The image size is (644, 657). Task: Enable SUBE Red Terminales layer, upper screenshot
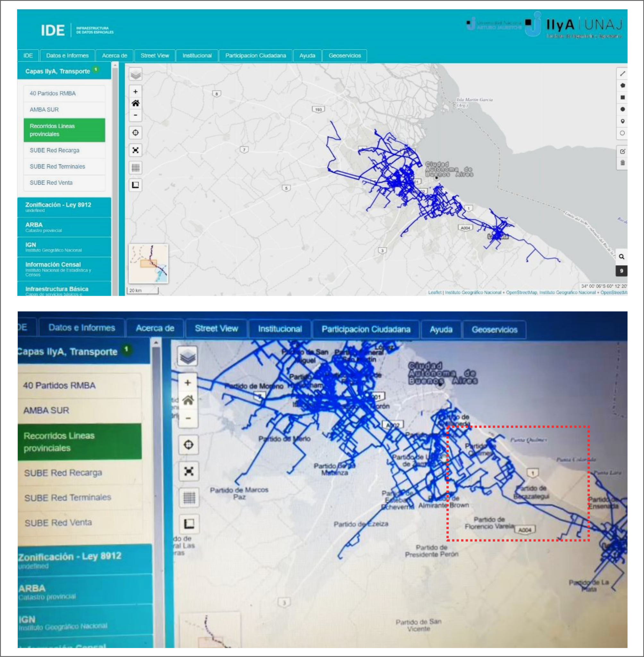(x=64, y=166)
